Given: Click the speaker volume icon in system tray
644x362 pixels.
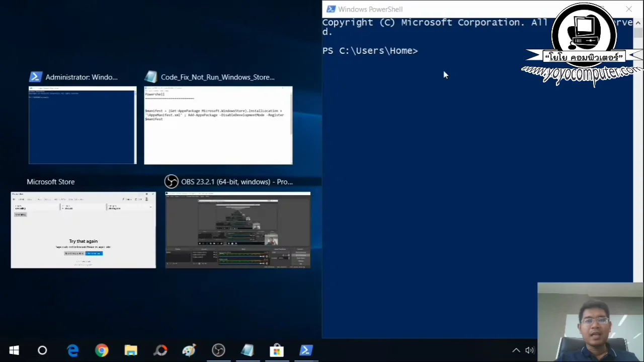Looking at the screenshot, I should (x=529, y=350).
